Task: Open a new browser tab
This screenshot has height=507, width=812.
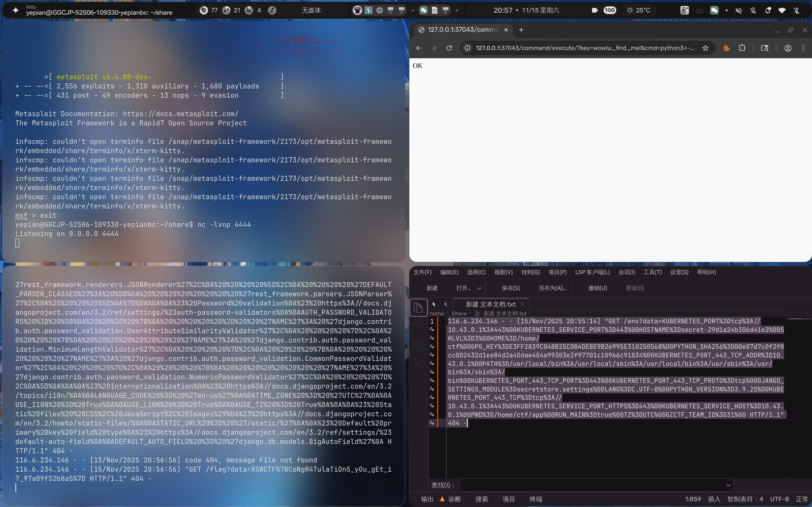Action: click(x=521, y=30)
